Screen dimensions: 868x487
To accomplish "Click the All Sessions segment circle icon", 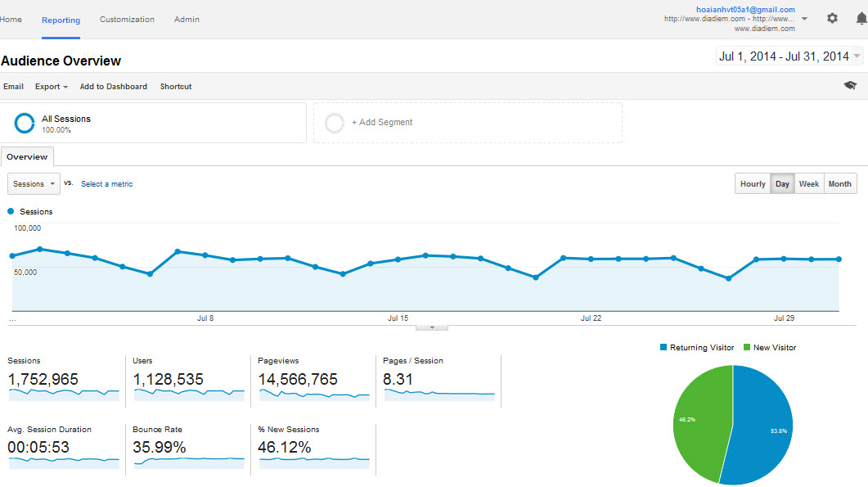I will [24, 123].
